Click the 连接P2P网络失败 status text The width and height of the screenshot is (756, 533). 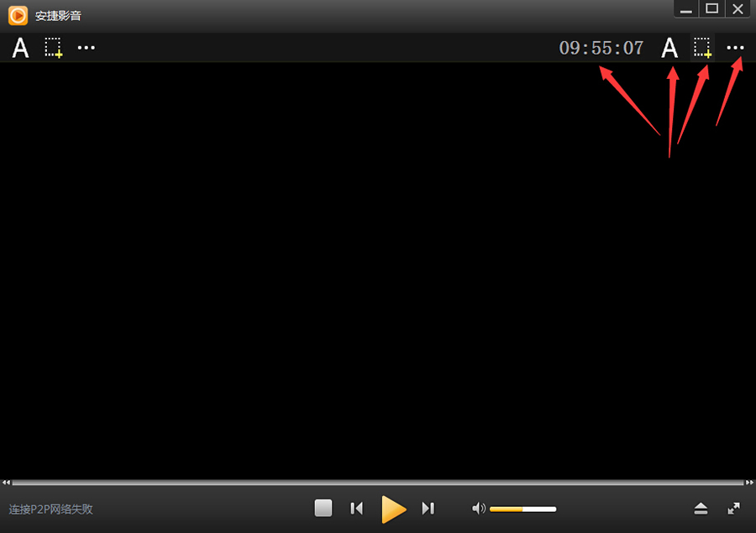50,509
